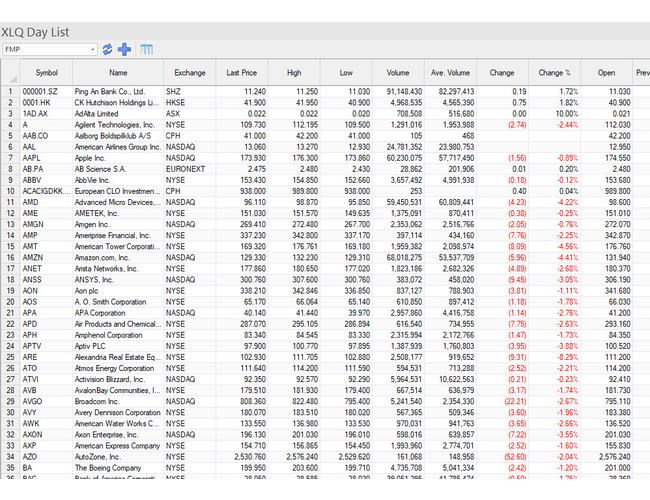The width and height of the screenshot is (650, 500).
Task: Click the blue plus add icon
Action: point(124,49)
